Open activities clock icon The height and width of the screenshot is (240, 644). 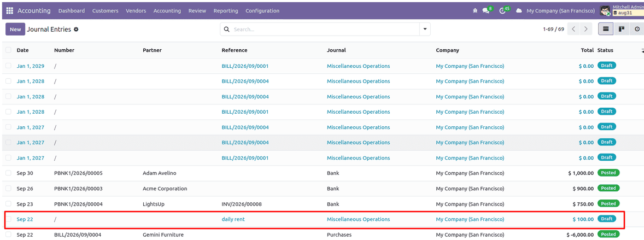(502, 11)
